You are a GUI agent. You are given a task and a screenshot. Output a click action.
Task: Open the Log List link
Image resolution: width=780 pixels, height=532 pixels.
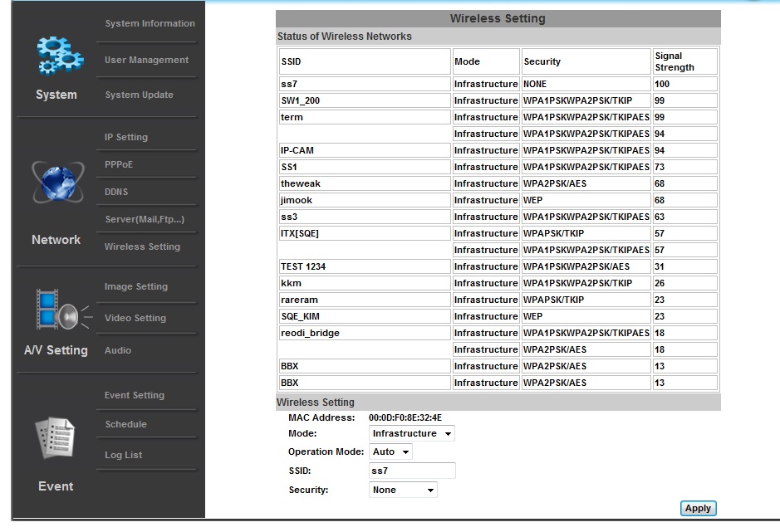pos(124,455)
